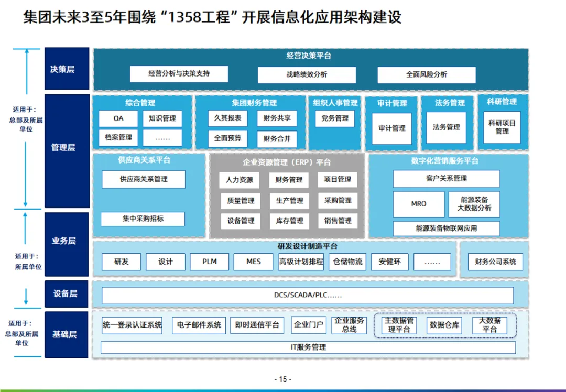Viewport: 566px width, 392px height.
Task: Click the 战略绩效分析 box
Action: tap(307, 75)
